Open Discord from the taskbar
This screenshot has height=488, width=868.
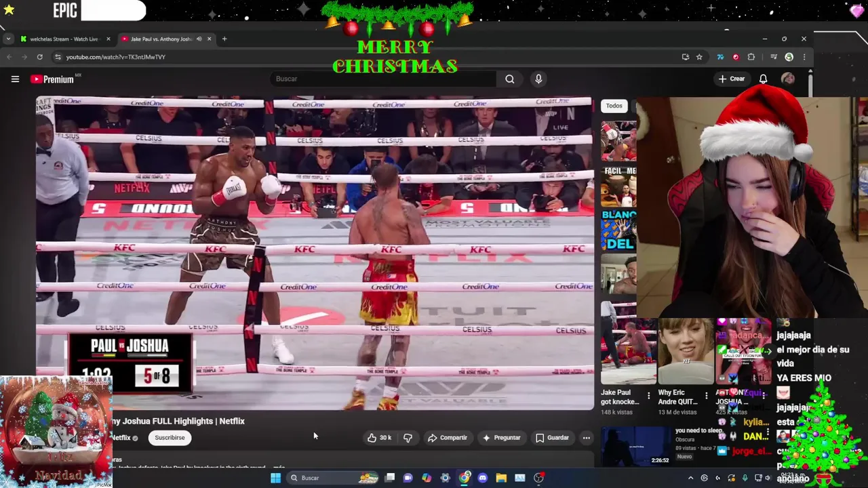[482, 478]
